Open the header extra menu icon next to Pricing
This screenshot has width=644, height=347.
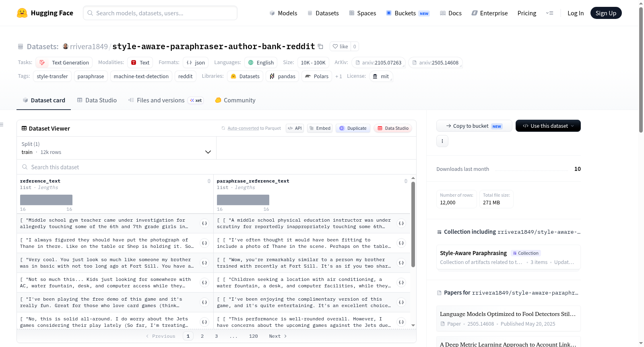(549, 13)
